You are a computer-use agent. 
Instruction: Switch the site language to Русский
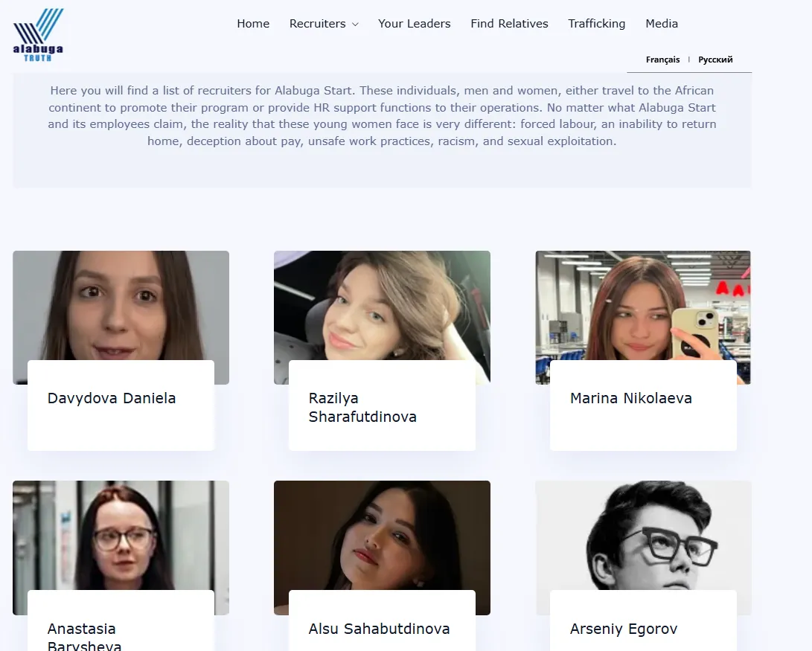715,60
